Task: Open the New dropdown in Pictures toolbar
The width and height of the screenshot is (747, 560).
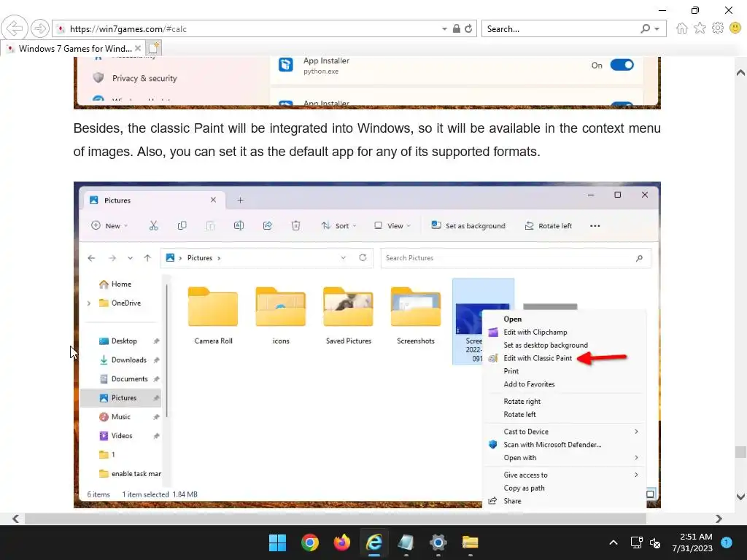Action: point(109,226)
